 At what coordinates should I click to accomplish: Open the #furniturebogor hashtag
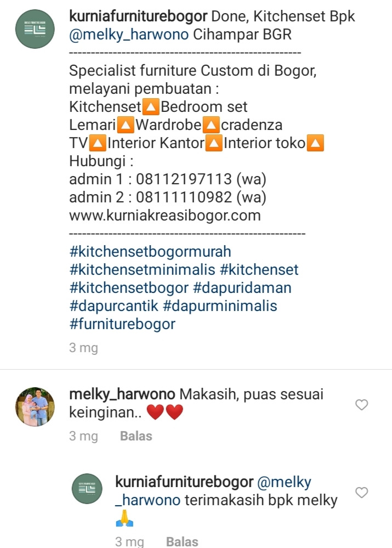point(122,324)
